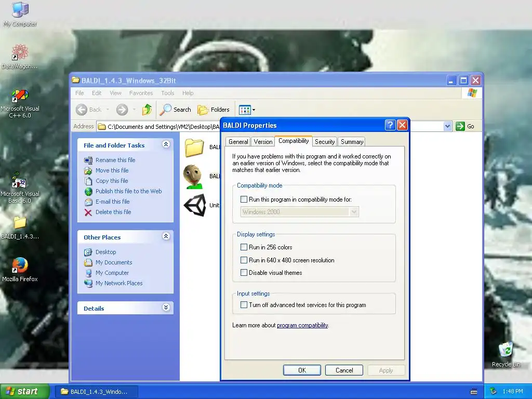Select the Compatibility tab
532x399 pixels.
click(294, 141)
